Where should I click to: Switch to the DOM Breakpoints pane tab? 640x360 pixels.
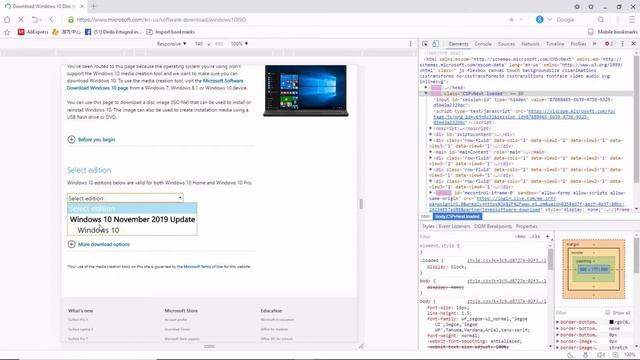[x=493, y=226]
